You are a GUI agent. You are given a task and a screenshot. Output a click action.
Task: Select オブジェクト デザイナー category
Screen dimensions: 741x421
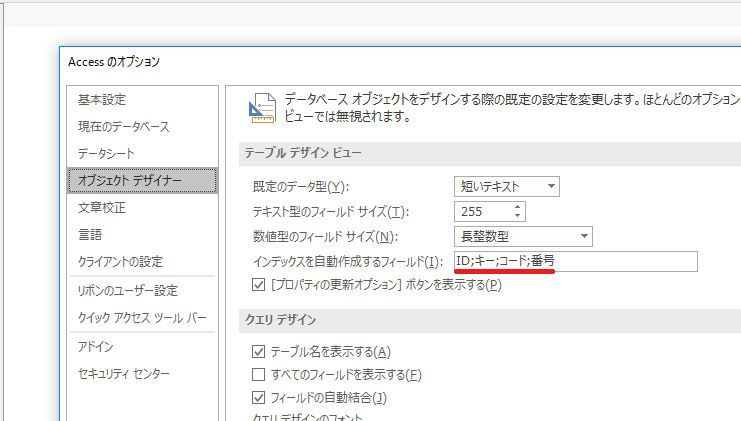click(142, 180)
